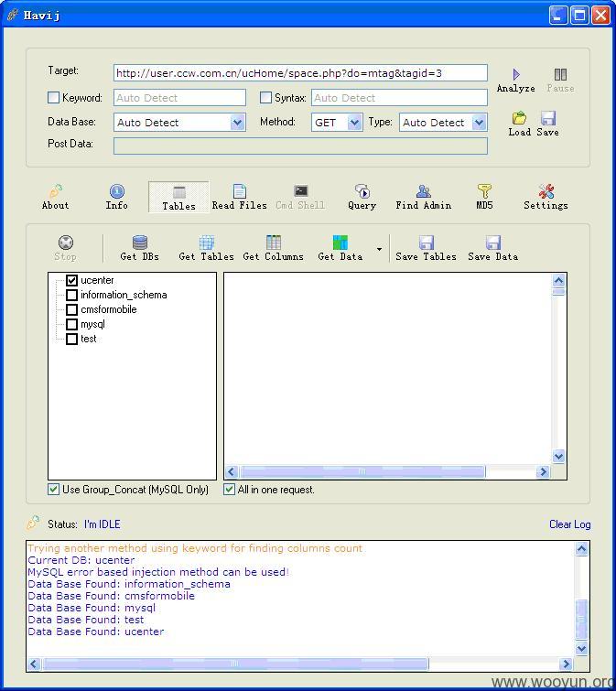616x691 pixels.
Task: Switch to the Tables tab
Action: 178,197
